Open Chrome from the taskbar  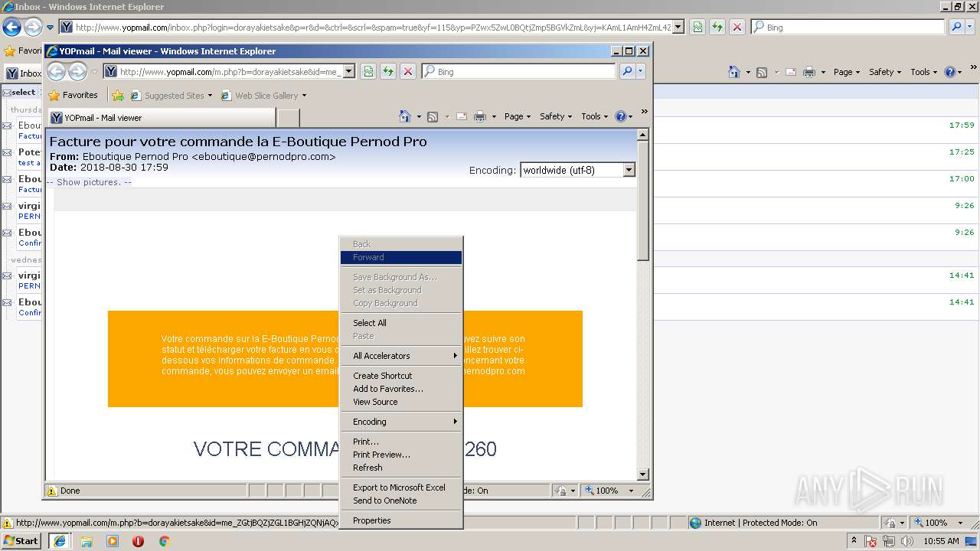click(x=164, y=541)
